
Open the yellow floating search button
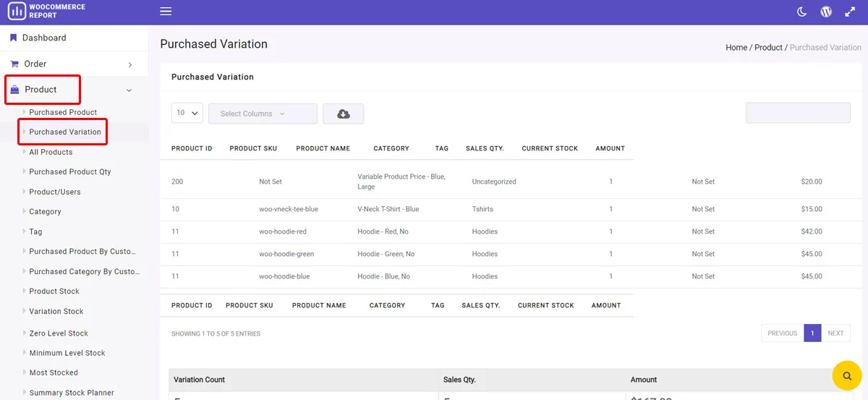point(847,375)
